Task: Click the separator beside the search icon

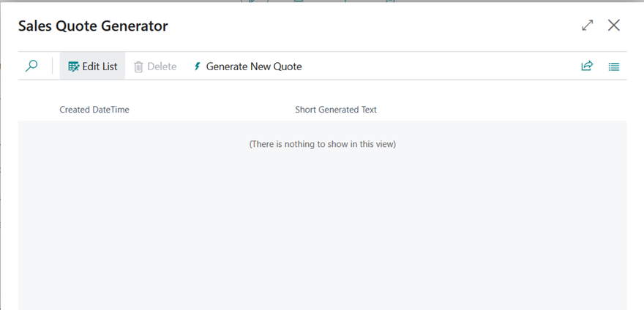Action: (52, 67)
